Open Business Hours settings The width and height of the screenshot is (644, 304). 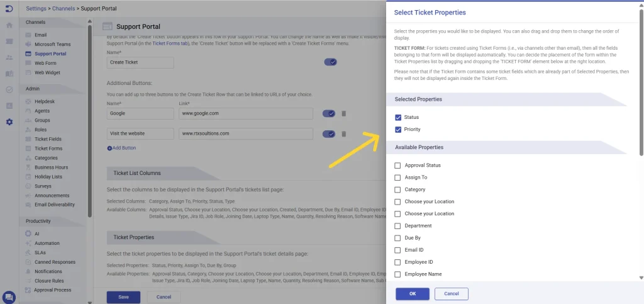52,167
